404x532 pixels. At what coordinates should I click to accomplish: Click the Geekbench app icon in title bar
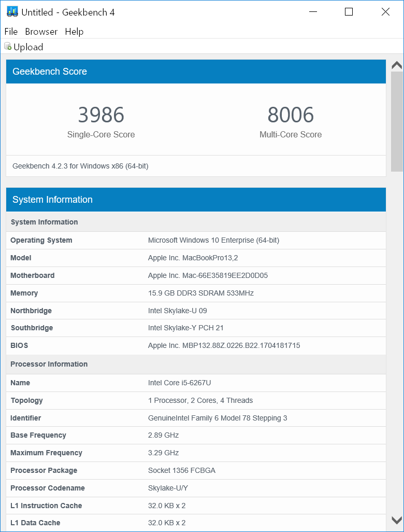pos(12,12)
